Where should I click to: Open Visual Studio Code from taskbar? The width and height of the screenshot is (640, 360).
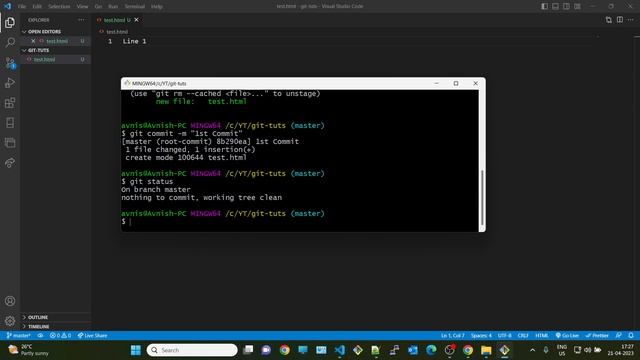pyautogui.click(x=339, y=350)
